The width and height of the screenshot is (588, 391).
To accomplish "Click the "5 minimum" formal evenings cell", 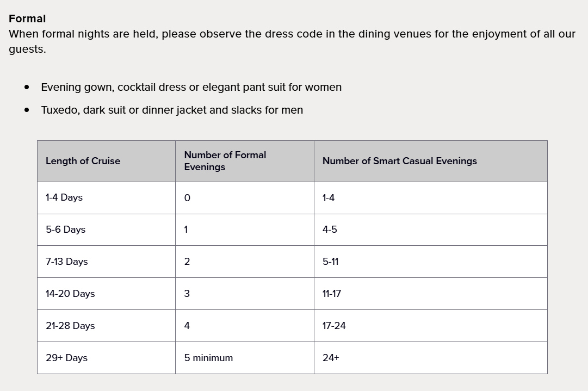I will [x=208, y=358].
